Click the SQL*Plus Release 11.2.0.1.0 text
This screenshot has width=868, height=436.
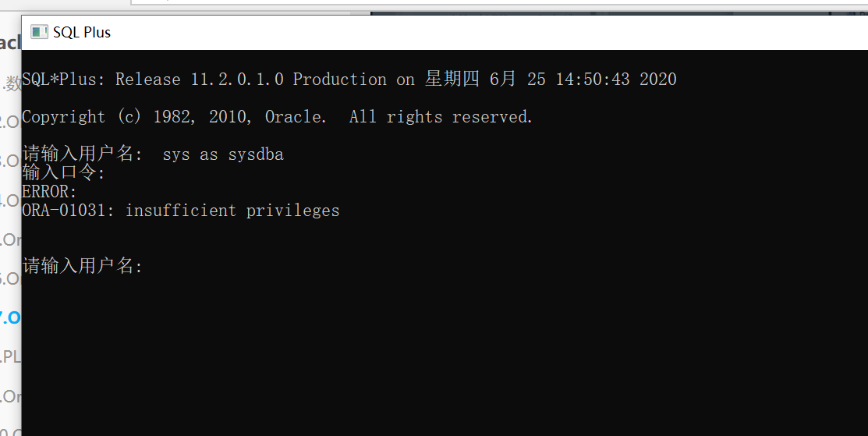[x=153, y=79]
